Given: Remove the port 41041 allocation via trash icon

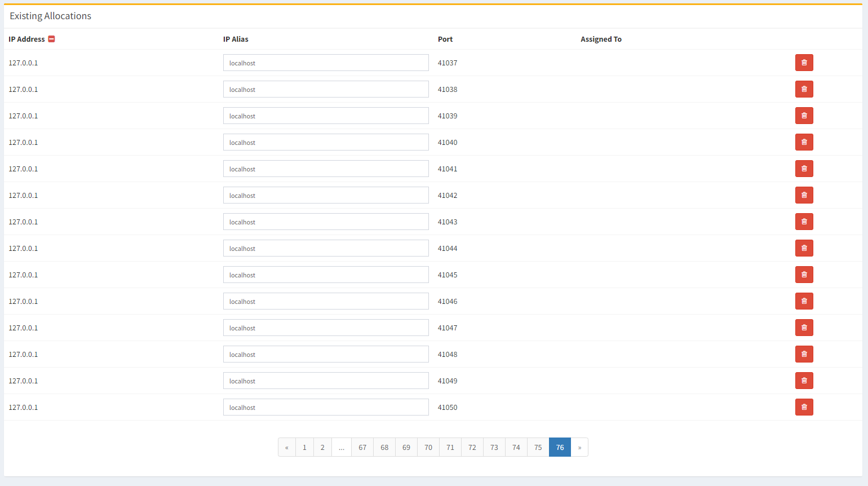Looking at the screenshot, I should coord(804,169).
